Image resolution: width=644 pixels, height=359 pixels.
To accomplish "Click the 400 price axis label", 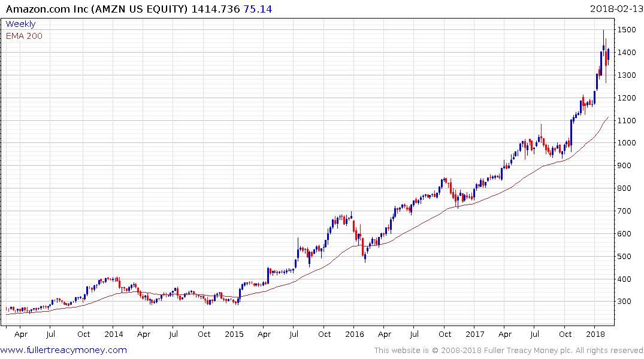I will (625, 279).
